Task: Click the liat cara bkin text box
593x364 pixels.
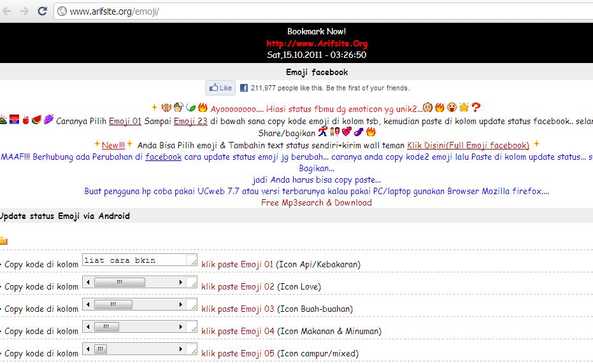Action: (139, 260)
